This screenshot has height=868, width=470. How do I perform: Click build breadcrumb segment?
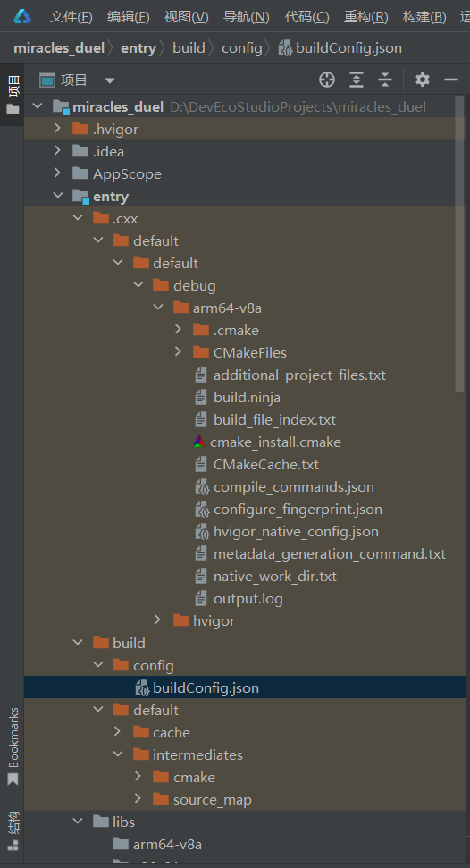coord(189,48)
